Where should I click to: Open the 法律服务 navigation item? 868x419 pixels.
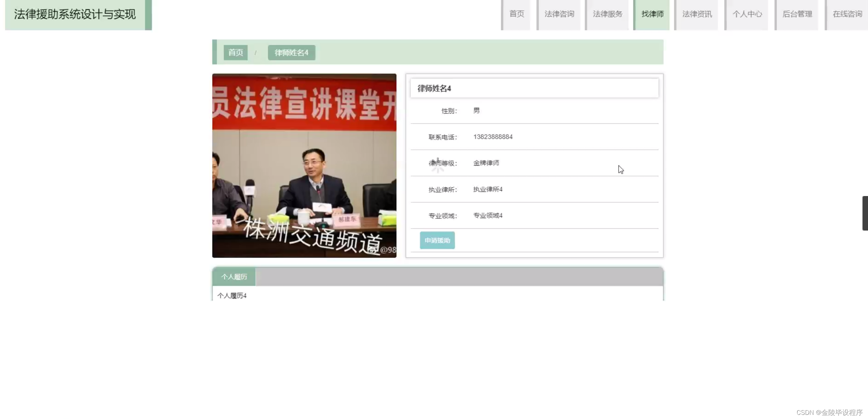[608, 14]
